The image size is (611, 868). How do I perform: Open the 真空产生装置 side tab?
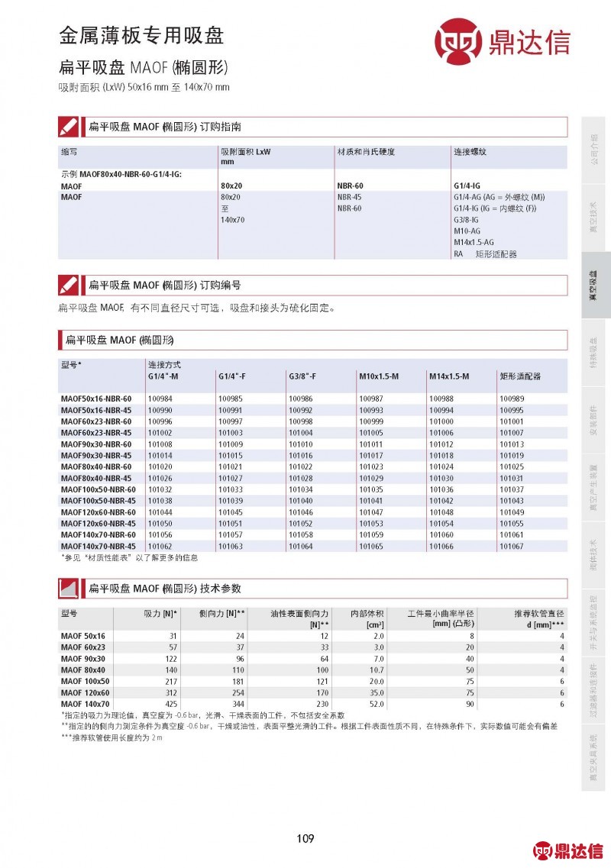pyautogui.click(x=593, y=488)
